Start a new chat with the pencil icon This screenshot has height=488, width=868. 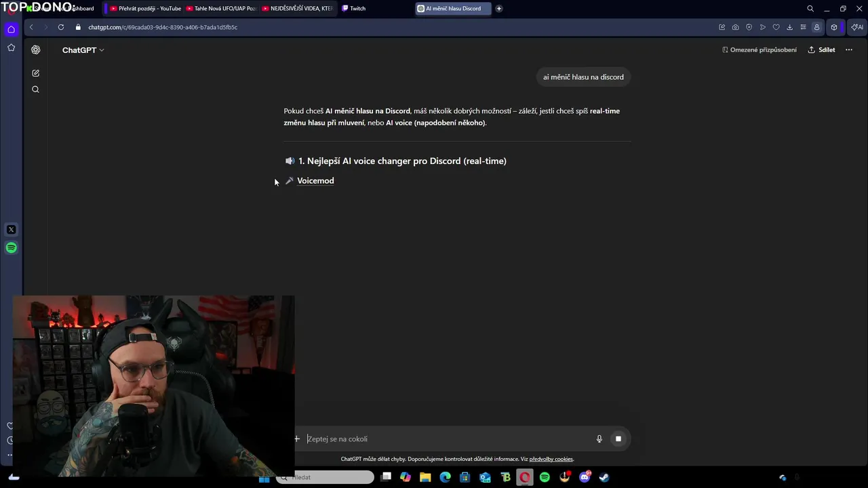click(x=35, y=73)
